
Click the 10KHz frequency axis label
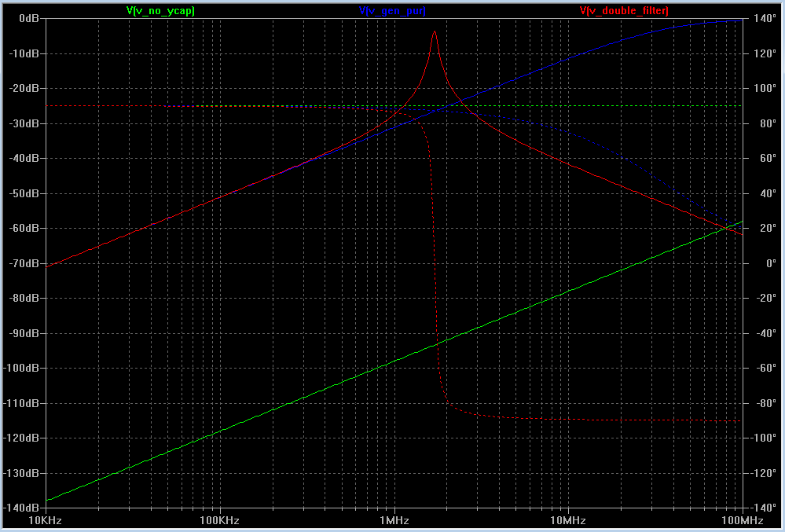[46, 521]
